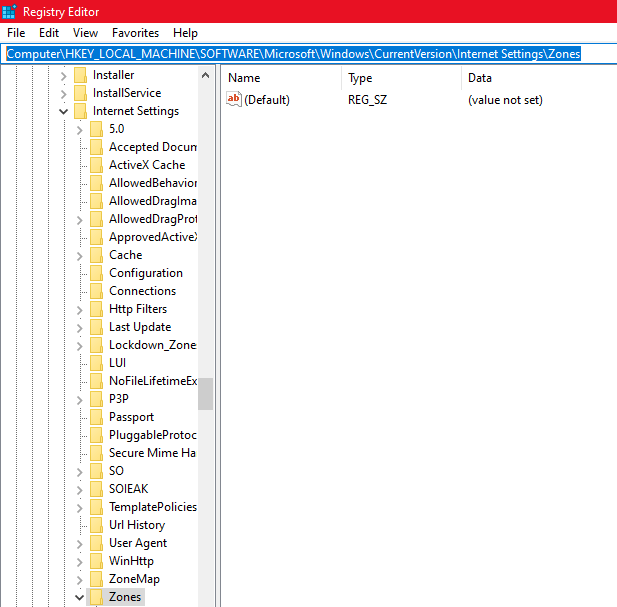Click the Configuration folder icon

[x=96, y=273]
